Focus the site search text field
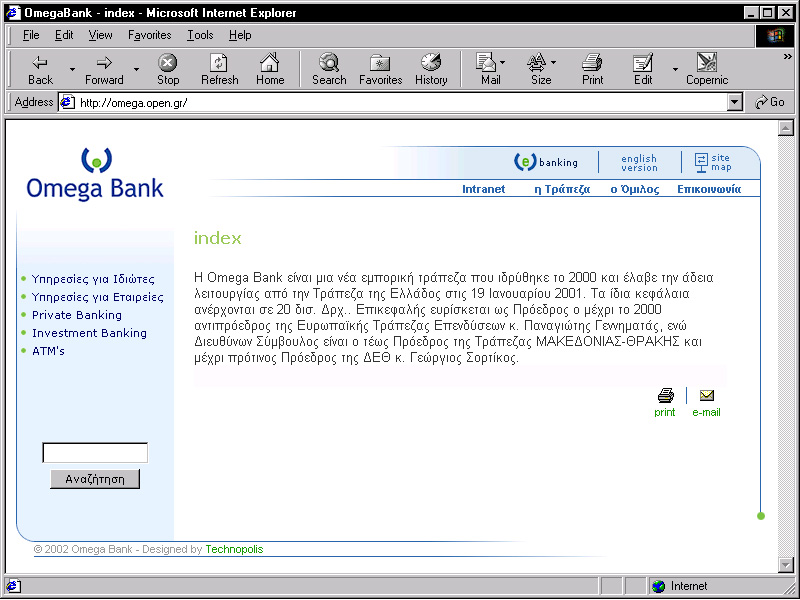Viewport: 800px width, 600px height. point(95,453)
